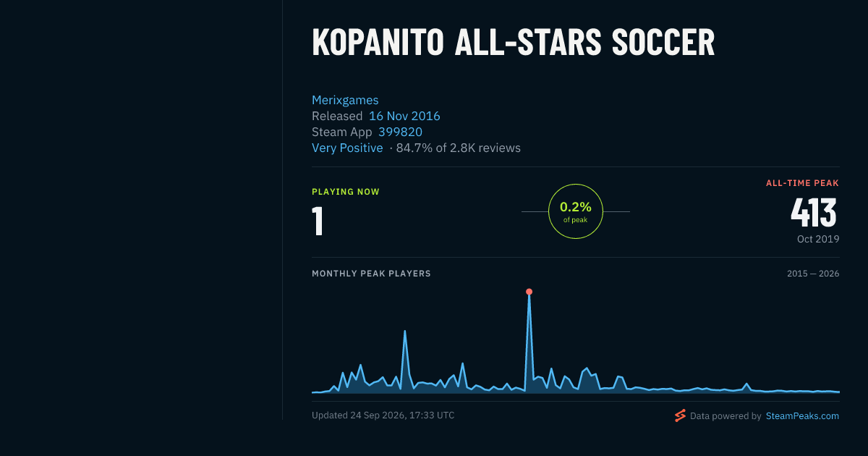Click the SteamPeaks logo icon
Viewport: 868px width, 456px height.
[680, 415]
